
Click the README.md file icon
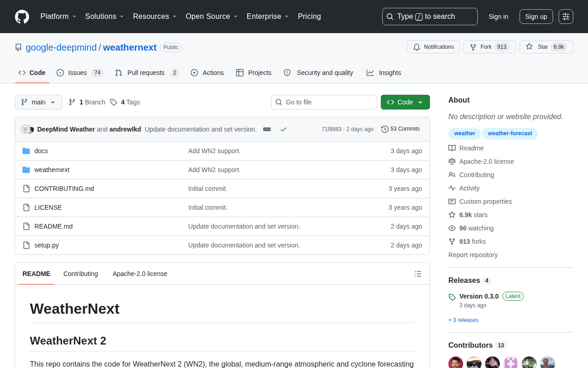point(26,226)
